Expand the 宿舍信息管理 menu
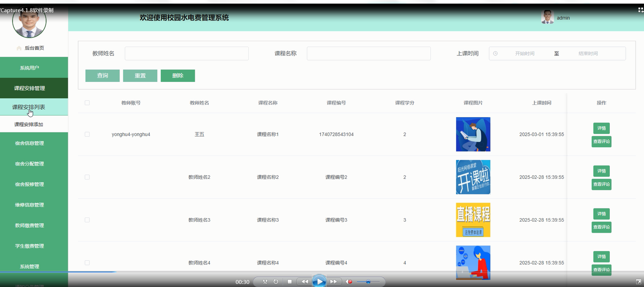Viewport: 644px width, 287px height. (34, 143)
